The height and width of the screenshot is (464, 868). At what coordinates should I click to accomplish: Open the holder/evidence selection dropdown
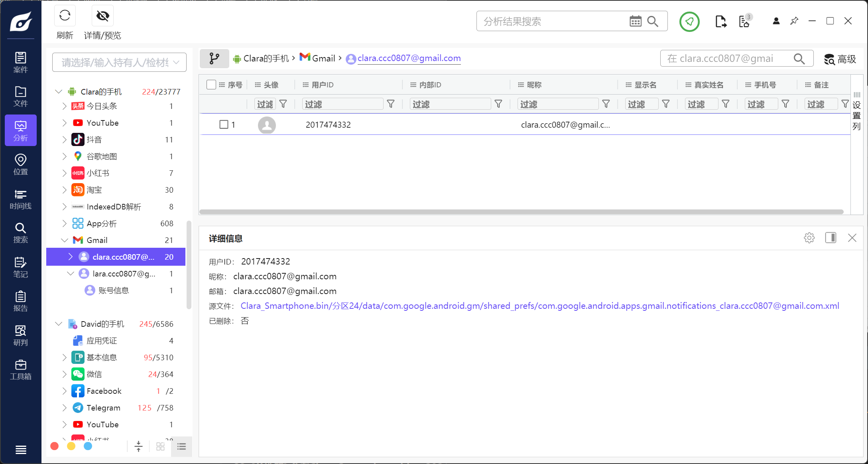[x=119, y=63]
